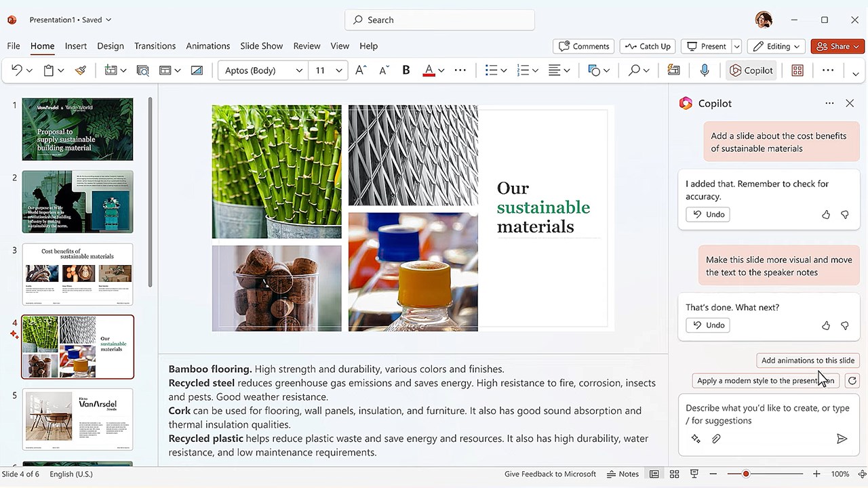Switch to the Design tab
The image size is (868, 488).
click(x=111, y=46)
